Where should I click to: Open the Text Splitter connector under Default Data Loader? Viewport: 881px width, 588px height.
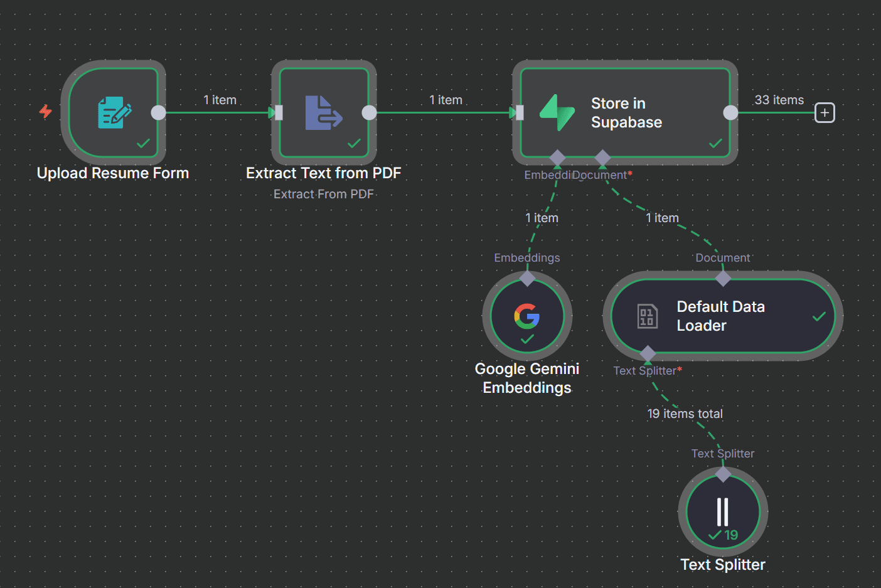click(x=649, y=353)
